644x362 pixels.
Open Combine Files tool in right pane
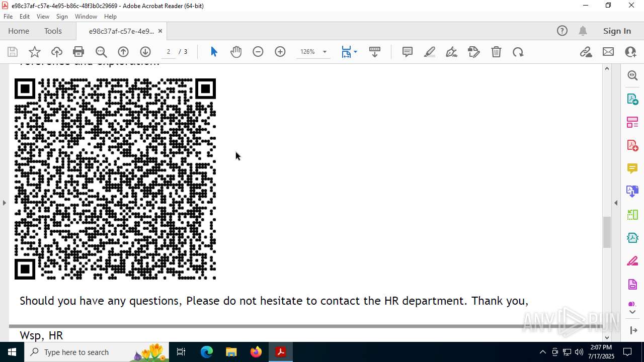(x=632, y=191)
